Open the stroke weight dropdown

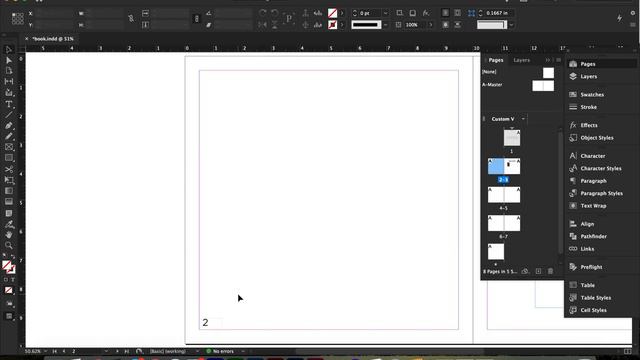point(385,13)
